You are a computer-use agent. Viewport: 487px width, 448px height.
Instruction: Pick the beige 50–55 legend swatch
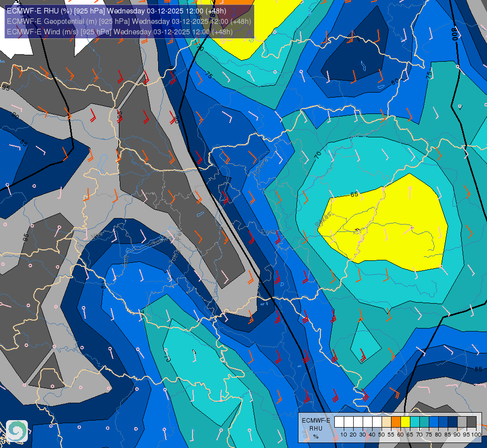click(387, 422)
